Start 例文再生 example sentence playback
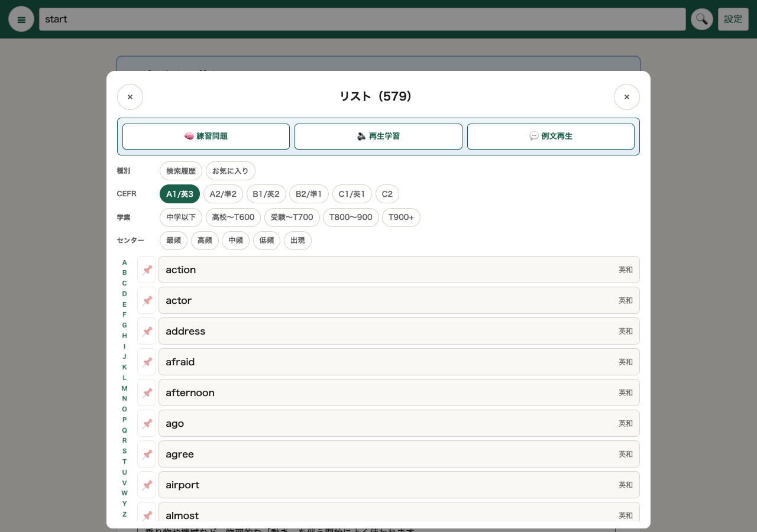Screen dimensions: 757x532 click(x=551, y=137)
